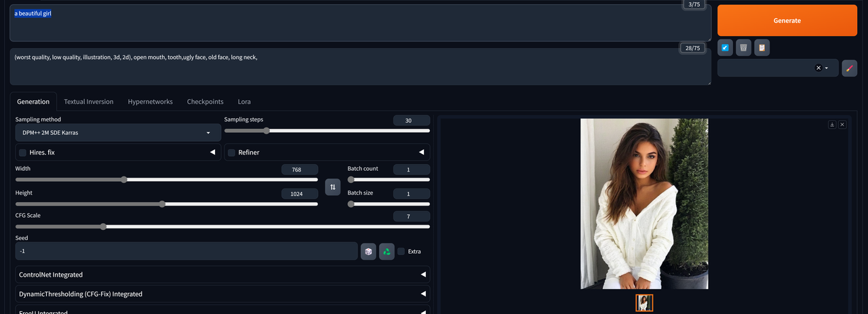Click the dice random seed icon
Viewport: 868px width, 314px height.
click(368, 252)
